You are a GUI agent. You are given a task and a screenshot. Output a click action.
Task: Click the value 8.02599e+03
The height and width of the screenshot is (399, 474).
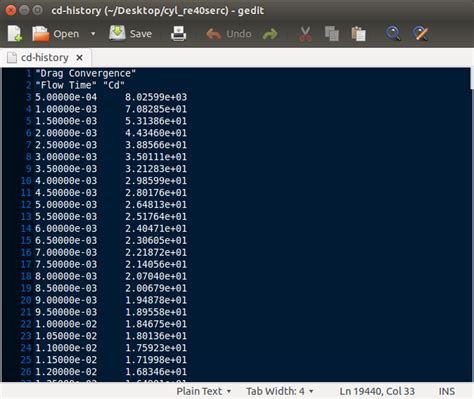(156, 97)
